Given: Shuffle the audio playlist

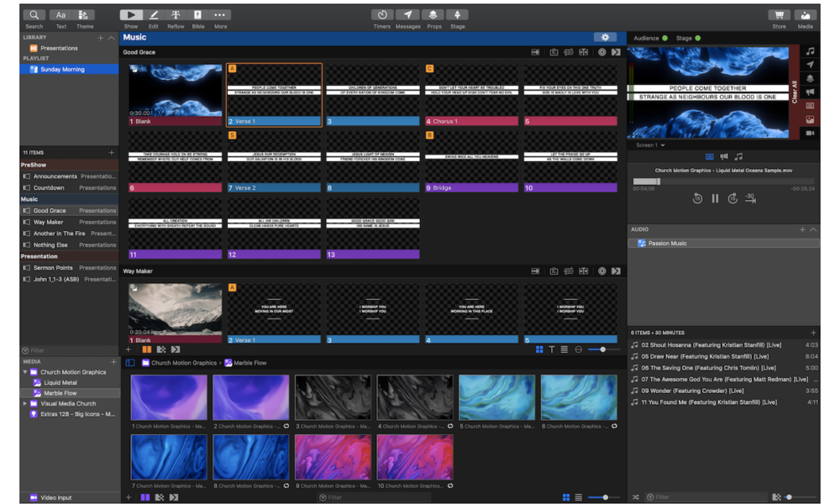Looking at the screenshot, I should 635,497.
